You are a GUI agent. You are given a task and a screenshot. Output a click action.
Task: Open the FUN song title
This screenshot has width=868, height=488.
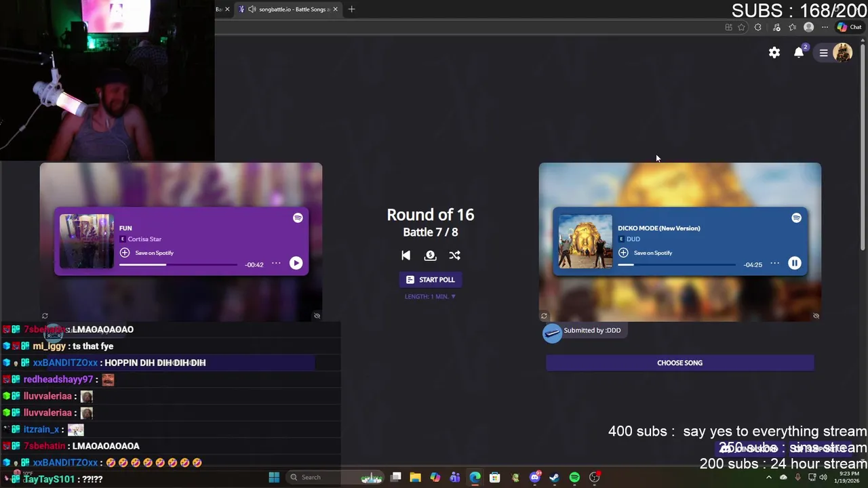125,228
